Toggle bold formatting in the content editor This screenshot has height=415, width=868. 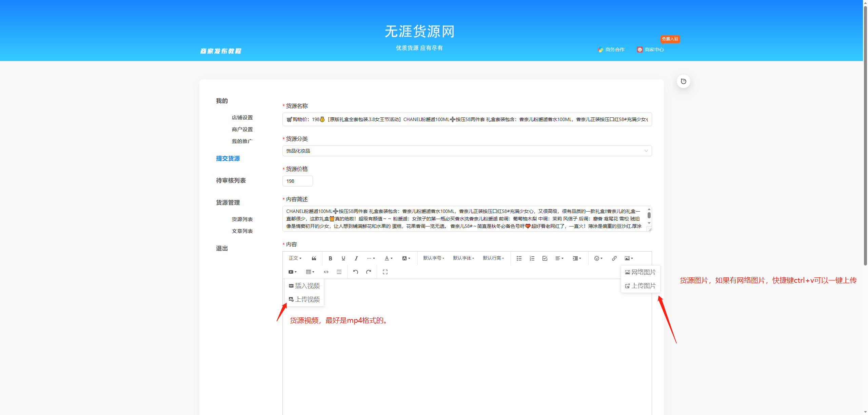[330, 258]
